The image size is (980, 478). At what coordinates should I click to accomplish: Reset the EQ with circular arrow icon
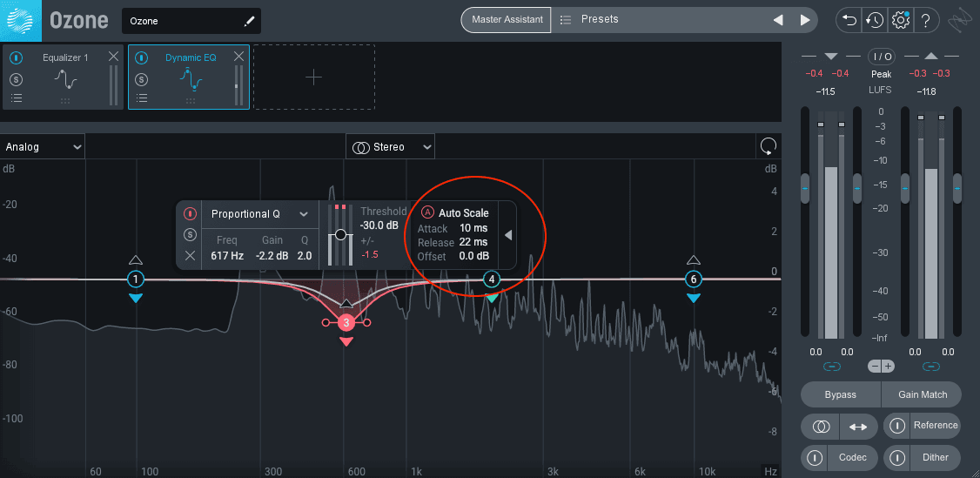click(769, 147)
